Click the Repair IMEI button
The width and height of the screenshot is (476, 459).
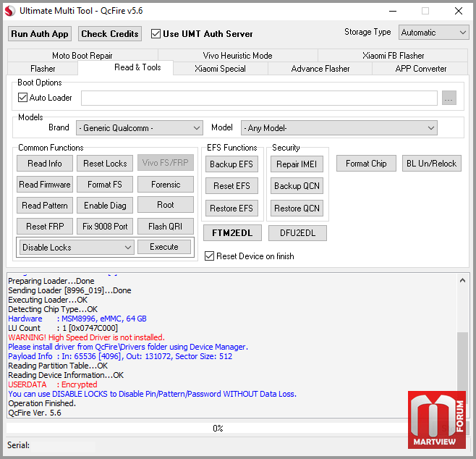click(x=297, y=164)
